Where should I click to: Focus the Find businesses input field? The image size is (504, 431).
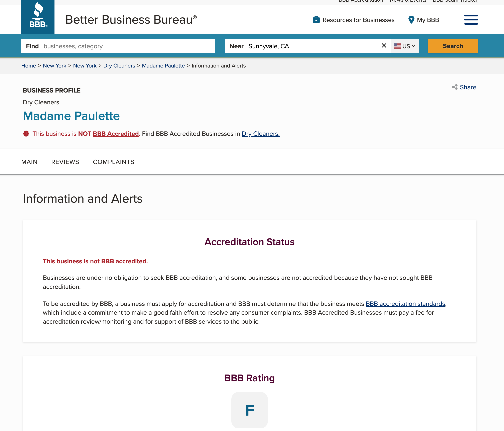click(118, 46)
